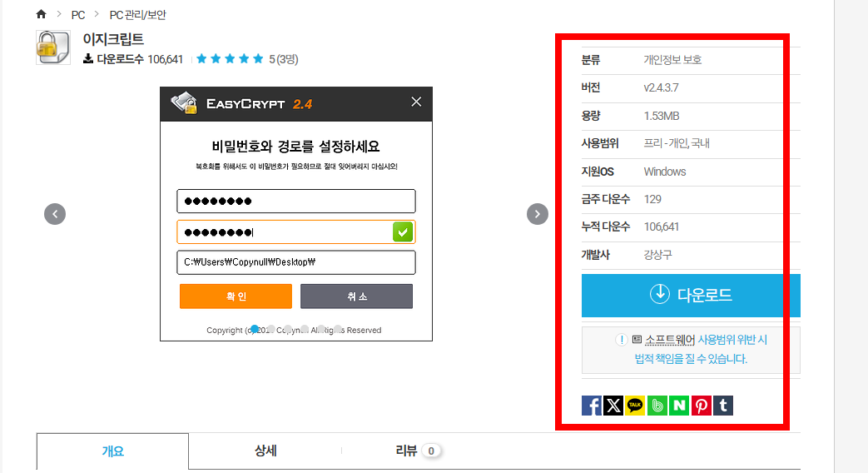Switch to the 상세 tab
The width and height of the screenshot is (868, 473).
click(x=265, y=451)
